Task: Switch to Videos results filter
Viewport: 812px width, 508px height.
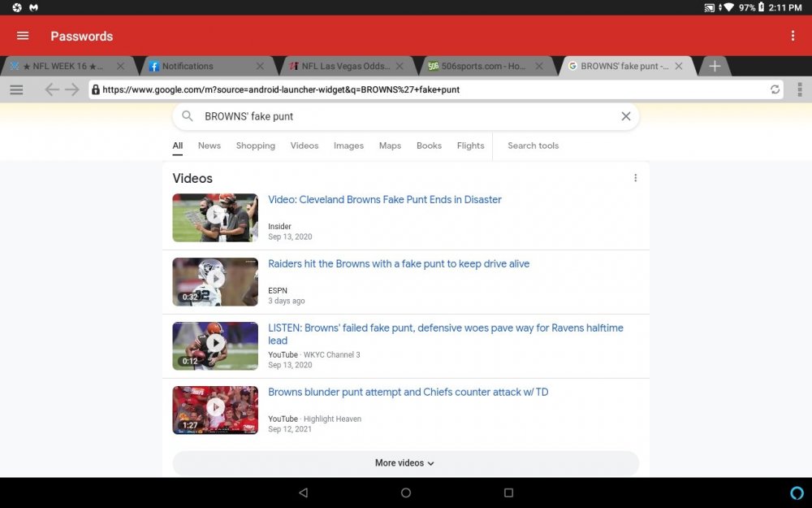Action: tap(304, 145)
